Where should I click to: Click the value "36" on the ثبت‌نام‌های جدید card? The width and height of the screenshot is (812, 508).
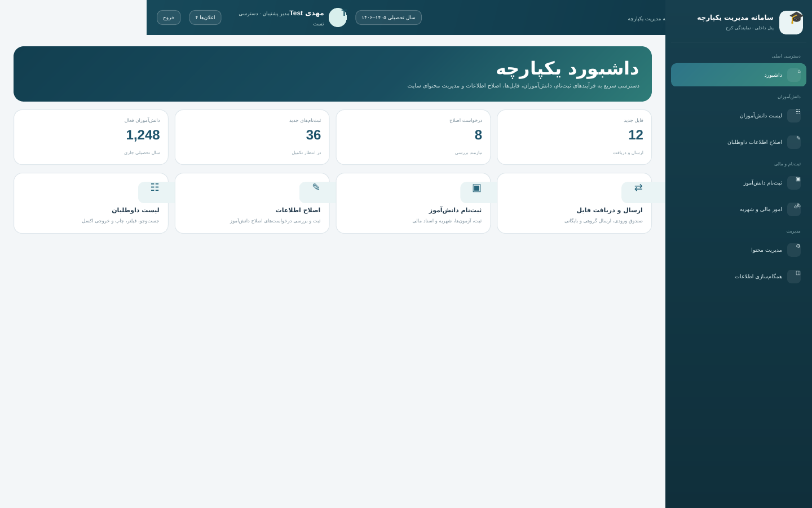[314, 135]
